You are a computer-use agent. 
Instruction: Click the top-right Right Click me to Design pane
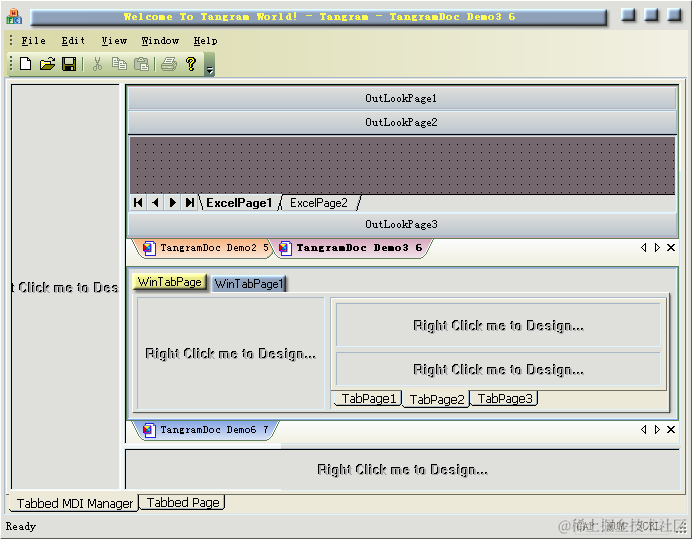(498, 325)
